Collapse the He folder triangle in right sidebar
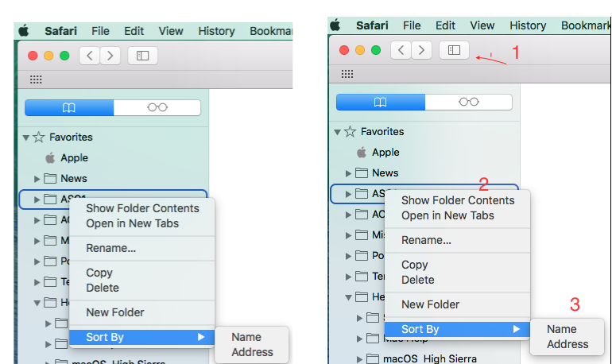 [349, 298]
